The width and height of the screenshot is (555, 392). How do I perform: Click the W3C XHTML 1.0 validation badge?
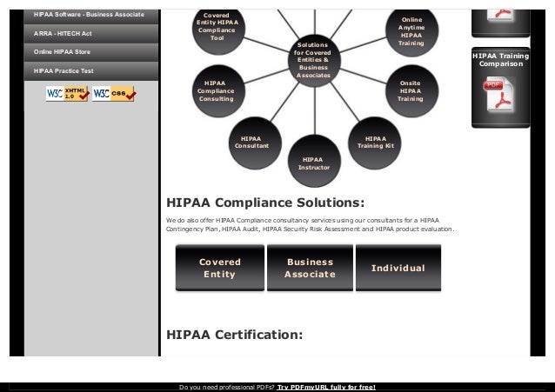point(68,94)
